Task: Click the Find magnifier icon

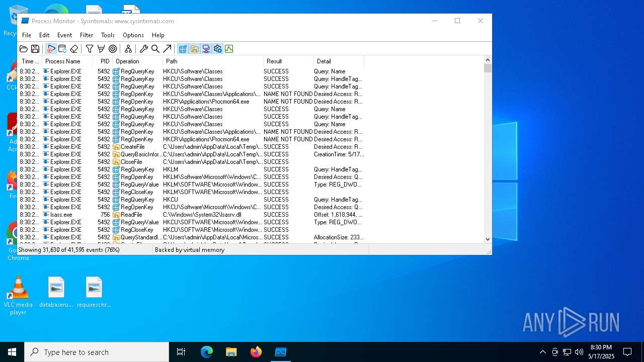Action: [x=155, y=49]
